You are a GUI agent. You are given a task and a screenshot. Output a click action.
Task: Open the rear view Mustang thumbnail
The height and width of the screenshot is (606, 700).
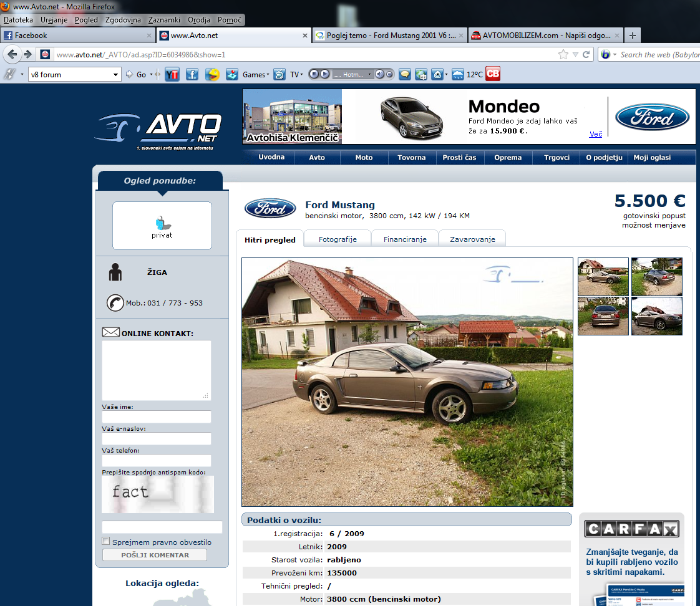pos(603,316)
